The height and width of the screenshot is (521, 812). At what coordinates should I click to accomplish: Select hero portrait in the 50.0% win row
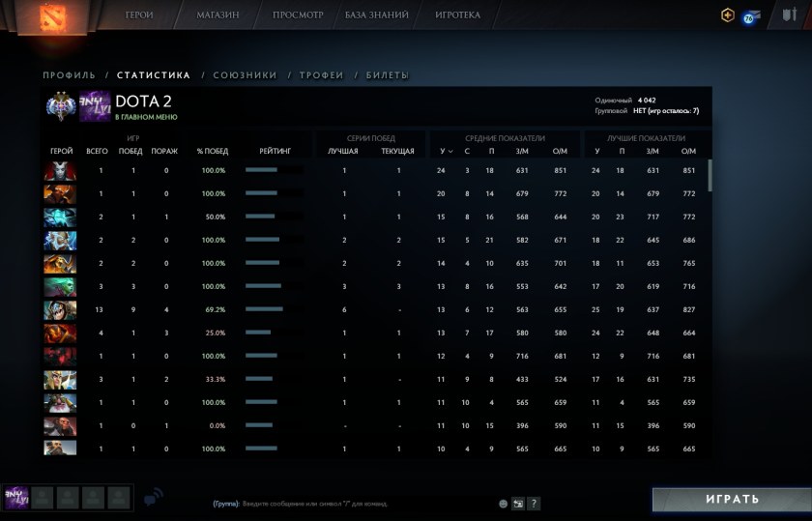60,217
